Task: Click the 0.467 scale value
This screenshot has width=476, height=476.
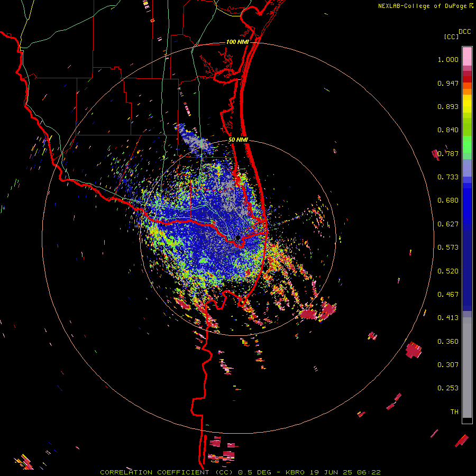Action: 448,295
